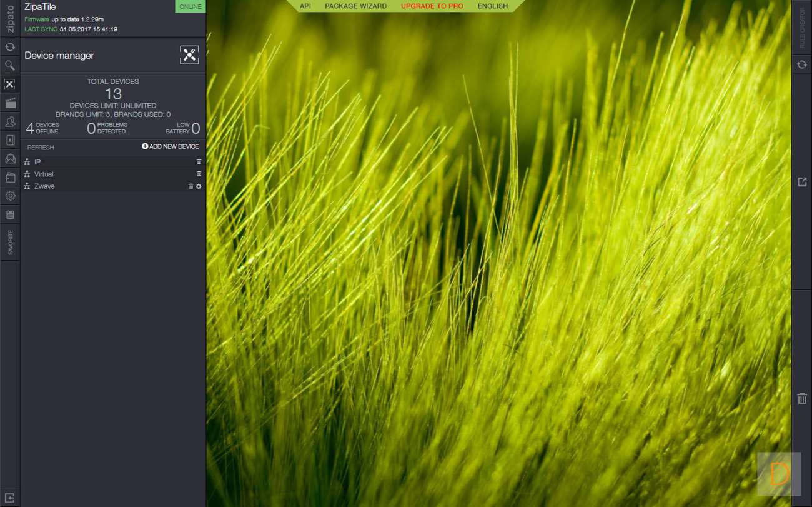Click Add New Device button
The width and height of the screenshot is (812, 507).
coord(171,146)
